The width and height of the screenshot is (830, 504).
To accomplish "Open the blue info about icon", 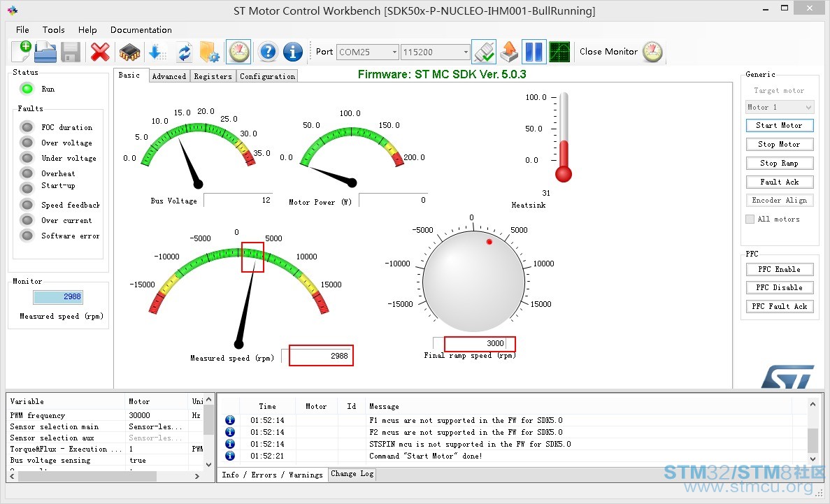I will tap(293, 52).
